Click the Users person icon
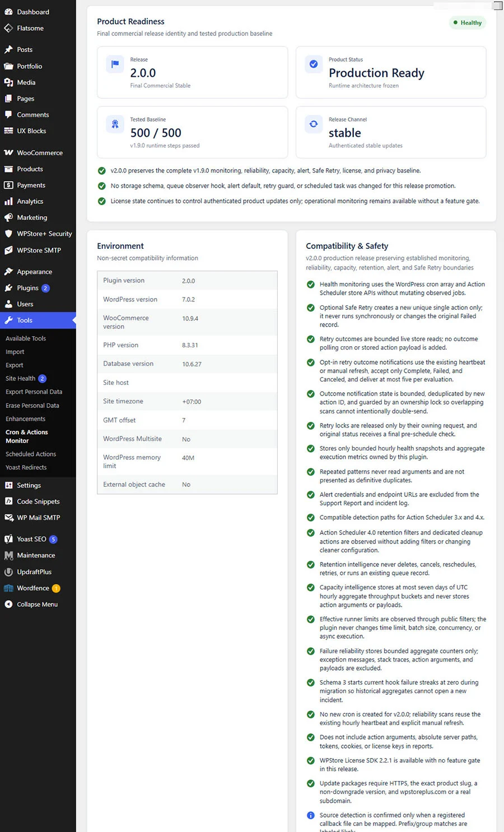504x832 pixels. click(x=8, y=304)
